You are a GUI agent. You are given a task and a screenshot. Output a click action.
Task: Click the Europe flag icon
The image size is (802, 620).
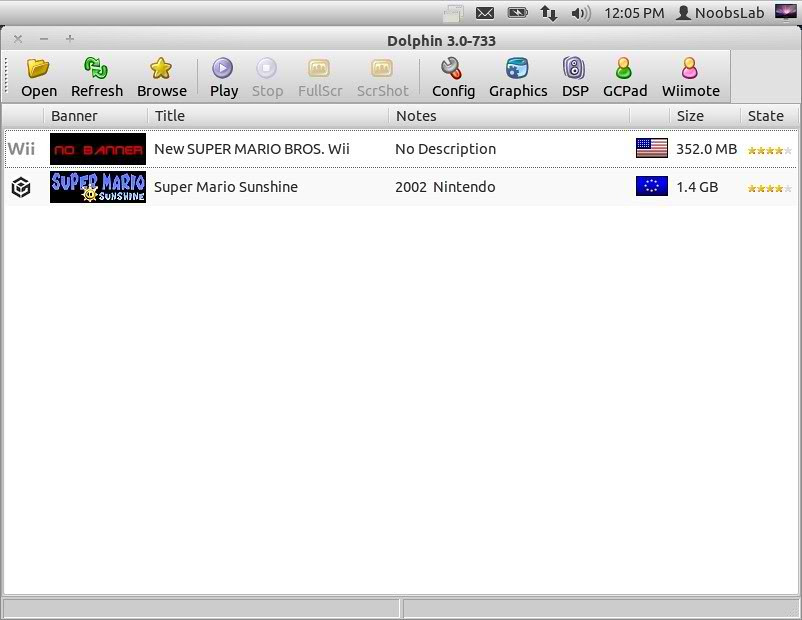[652, 186]
